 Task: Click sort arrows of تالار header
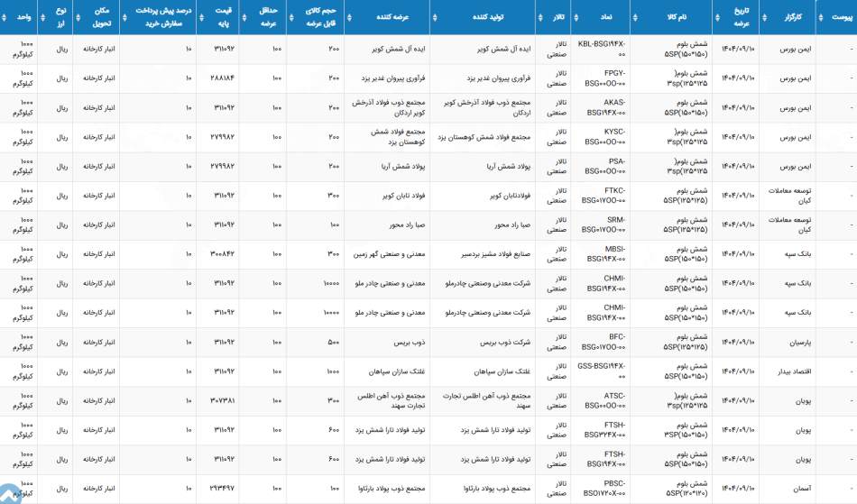point(540,17)
